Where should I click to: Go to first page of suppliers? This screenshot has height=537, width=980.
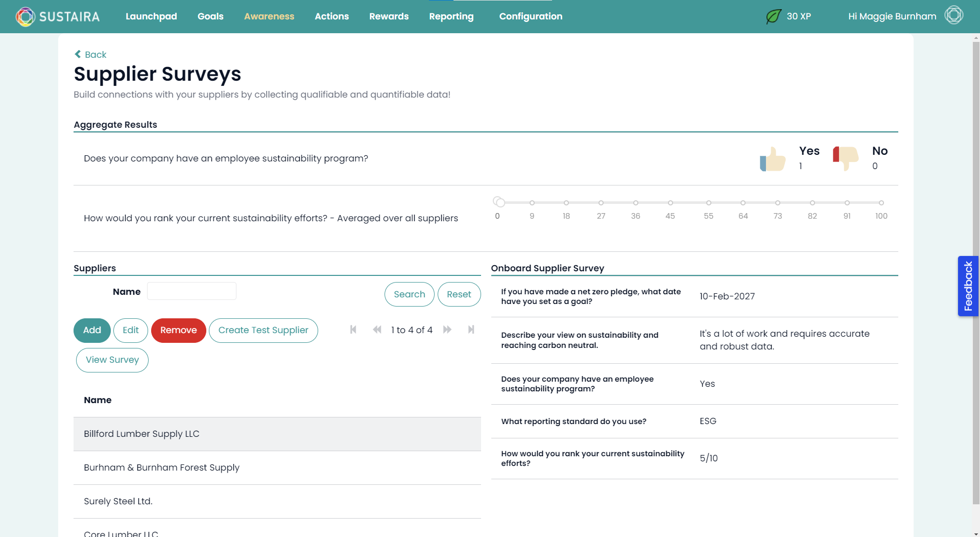tap(353, 330)
